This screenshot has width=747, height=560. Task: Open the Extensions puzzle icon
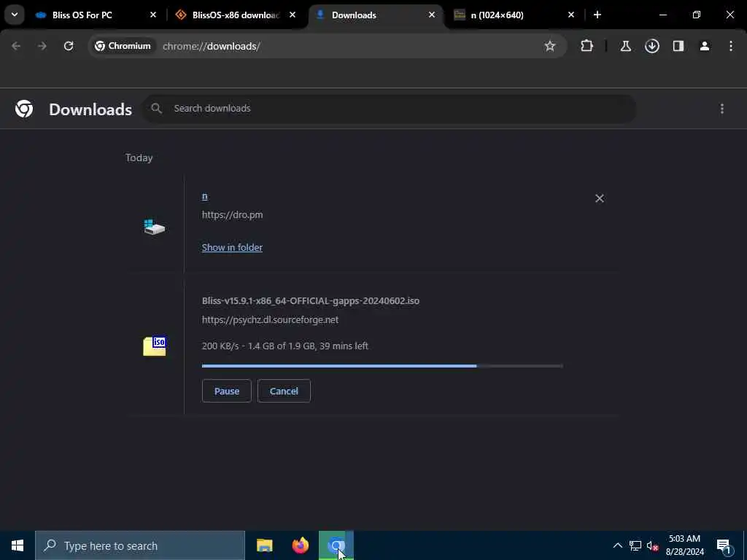[x=587, y=46]
